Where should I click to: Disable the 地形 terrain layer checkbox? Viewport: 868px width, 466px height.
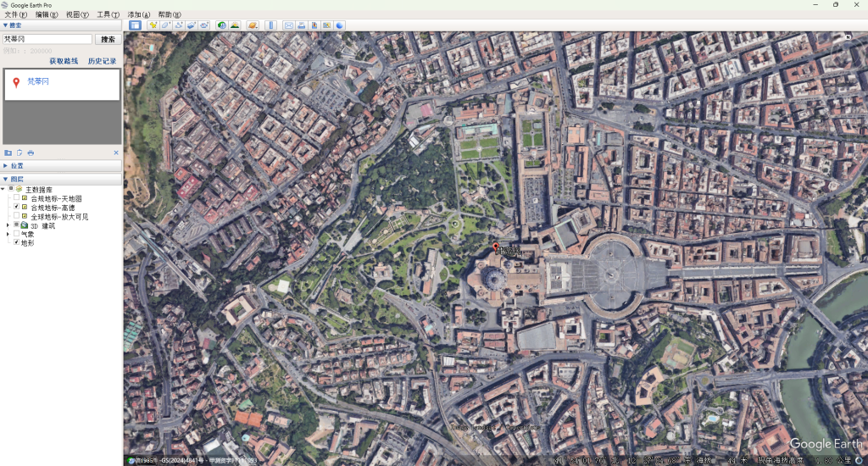(16, 242)
